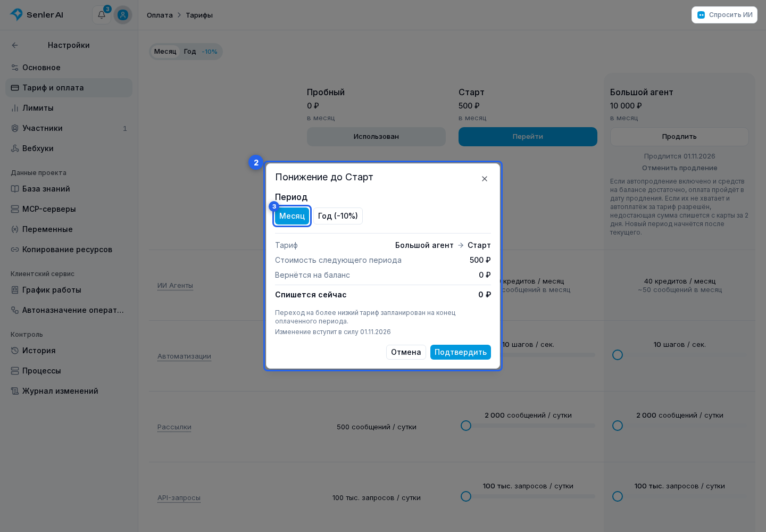
Task: Click the Оплата breadcrumb
Action: tap(160, 15)
